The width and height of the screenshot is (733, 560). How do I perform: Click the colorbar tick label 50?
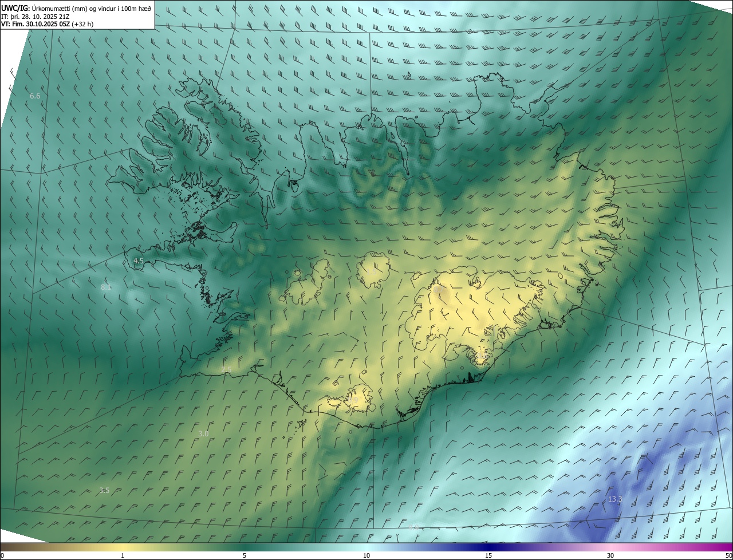pyautogui.click(x=728, y=555)
